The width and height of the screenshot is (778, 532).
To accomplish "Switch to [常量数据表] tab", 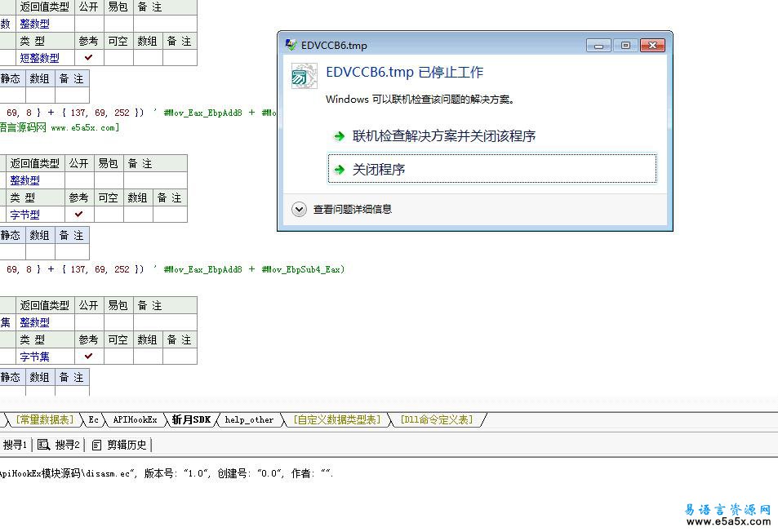I will pos(45,419).
